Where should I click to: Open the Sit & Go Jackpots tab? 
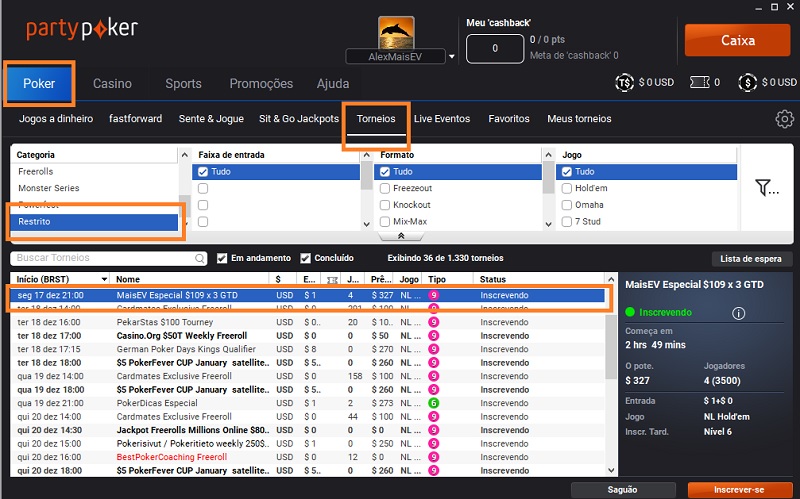(299, 119)
